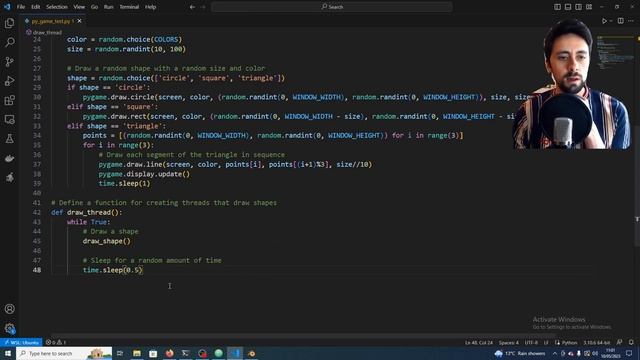The height and width of the screenshot is (360, 640).
Task: Open the Customize Layout icon
Action: pyautogui.click(x=589, y=7)
